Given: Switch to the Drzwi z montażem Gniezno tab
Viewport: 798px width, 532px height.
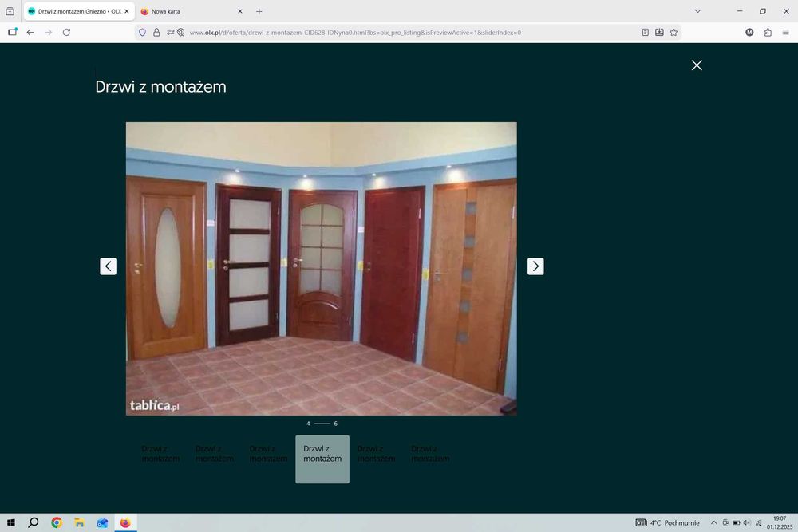Looking at the screenshot, I should (79, 11).
